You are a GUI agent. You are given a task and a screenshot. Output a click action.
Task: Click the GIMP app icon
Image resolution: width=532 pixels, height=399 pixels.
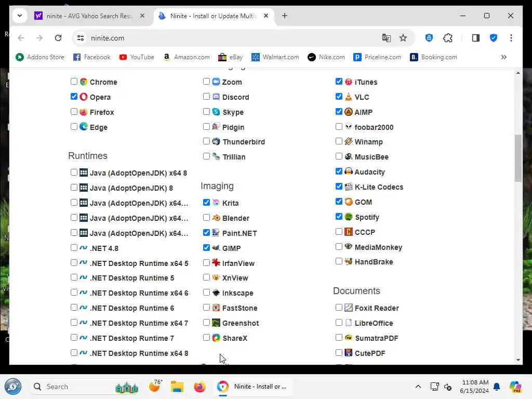point(216,248)
